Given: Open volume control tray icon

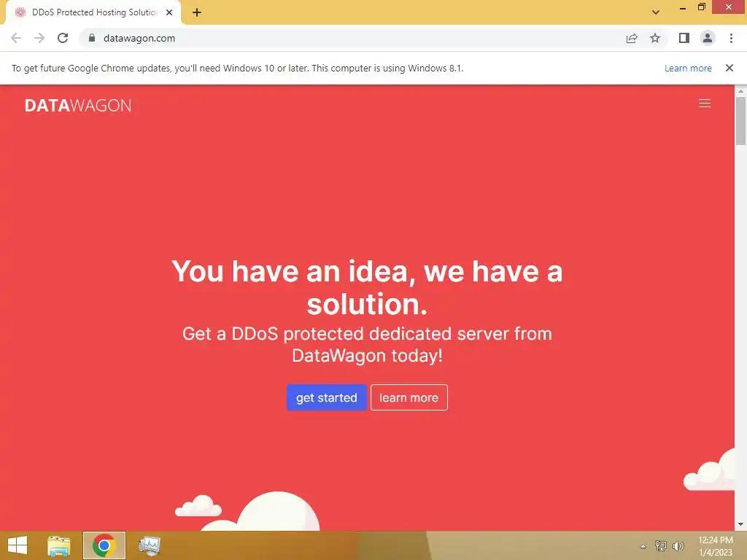Looking at the screenshot, I should point(678,545).
